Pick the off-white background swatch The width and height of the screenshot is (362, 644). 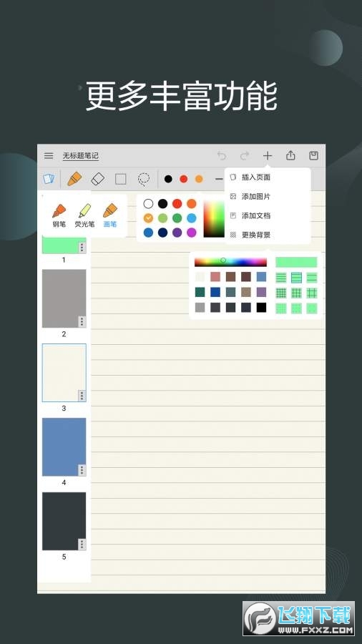pos(200,277)
